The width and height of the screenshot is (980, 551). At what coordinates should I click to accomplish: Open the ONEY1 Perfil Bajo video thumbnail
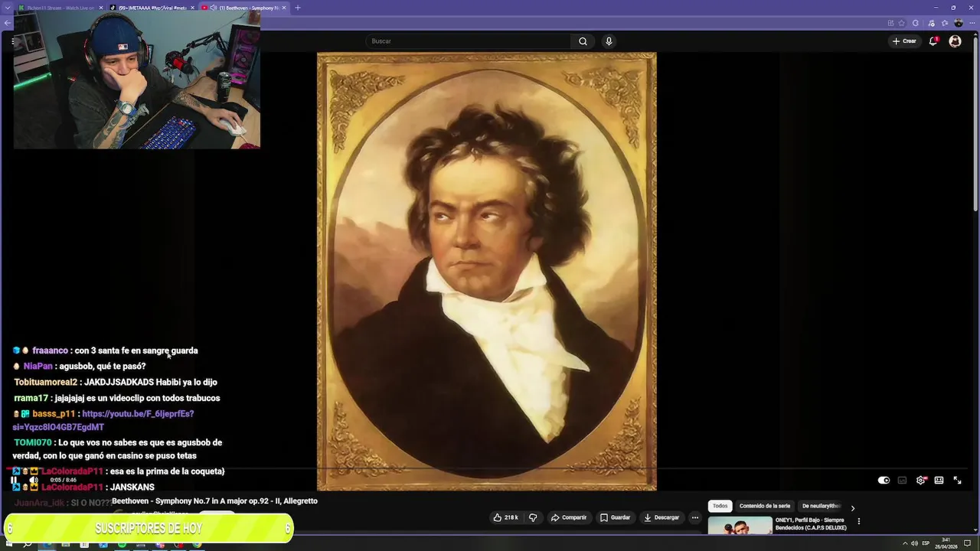pos(740,526)
